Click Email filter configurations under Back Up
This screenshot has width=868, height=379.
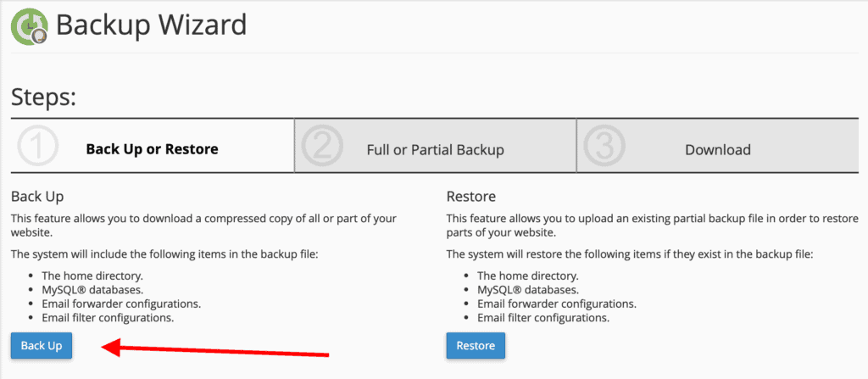(108, 318)
